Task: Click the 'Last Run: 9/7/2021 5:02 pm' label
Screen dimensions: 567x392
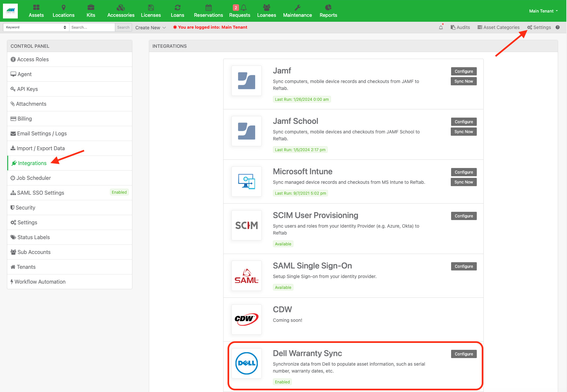Action: (301, 193)
